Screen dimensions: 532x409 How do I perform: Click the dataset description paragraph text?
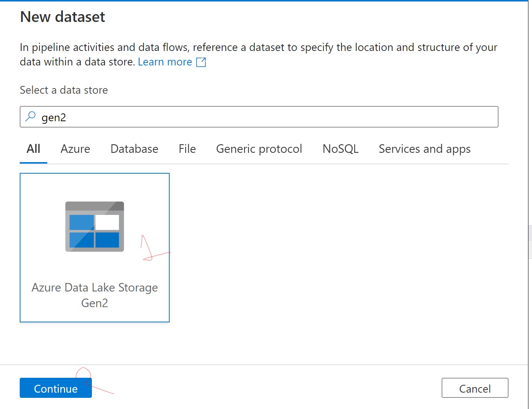coord(258,48)
